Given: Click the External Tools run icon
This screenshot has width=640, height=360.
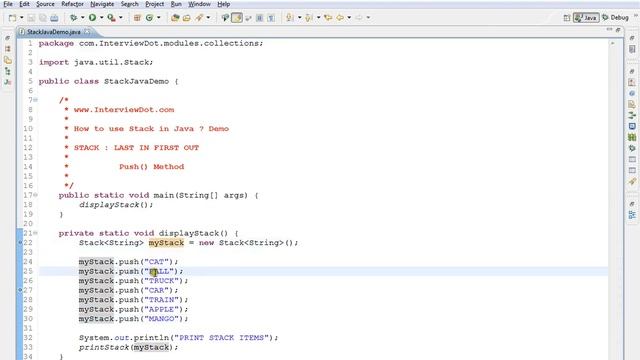Looking at the screenshot, I should tap(111, 18).
